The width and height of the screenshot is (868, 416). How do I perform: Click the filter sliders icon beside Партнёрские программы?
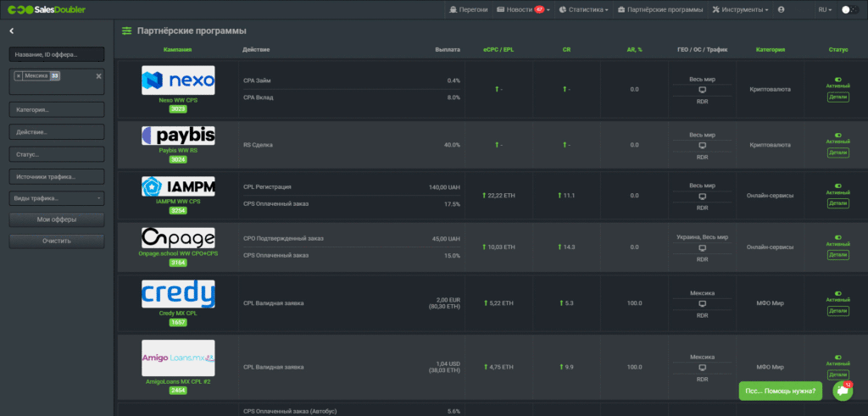coord(127,31)
